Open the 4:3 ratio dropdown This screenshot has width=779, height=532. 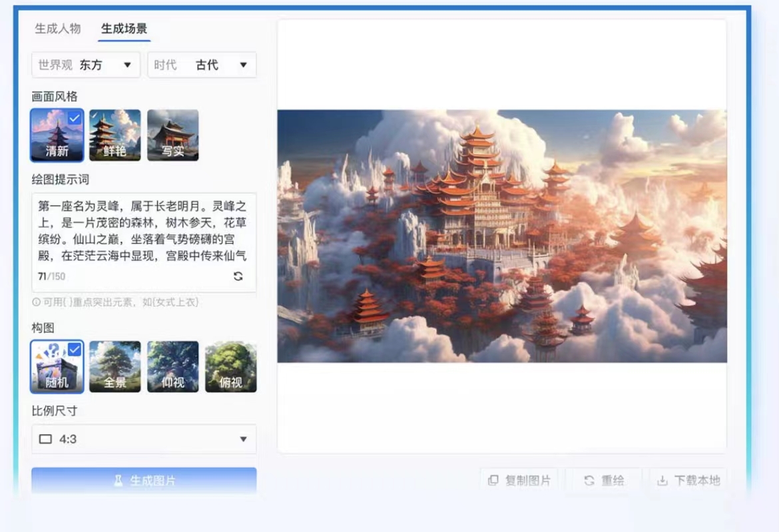coord(144,439)
